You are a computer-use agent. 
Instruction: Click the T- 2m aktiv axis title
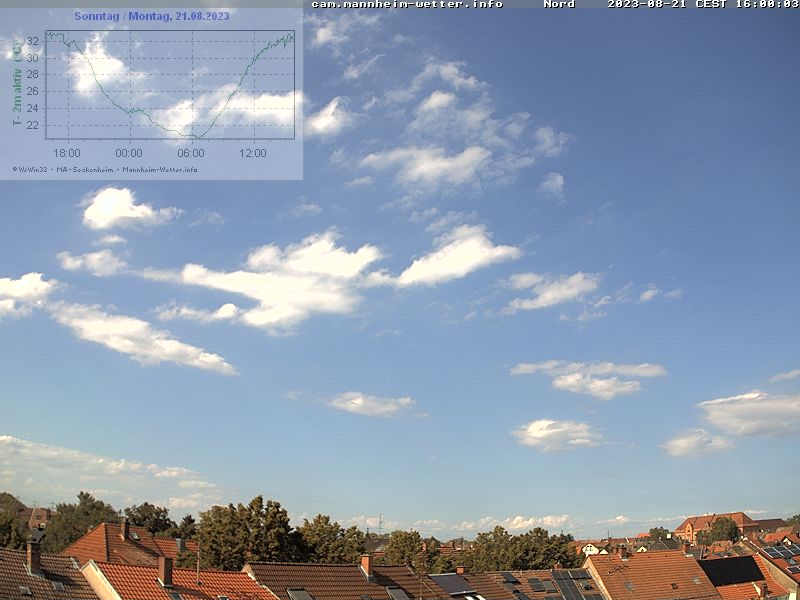17,85
